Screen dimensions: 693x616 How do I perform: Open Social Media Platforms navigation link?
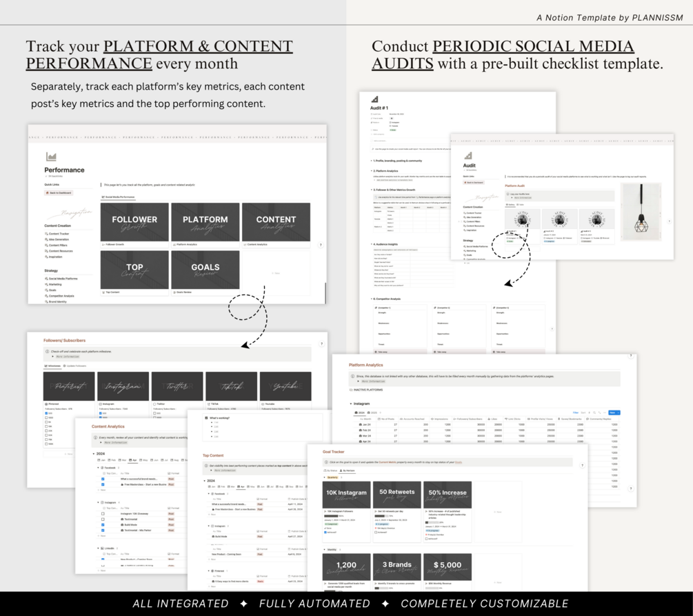click(x=61, y=279)
